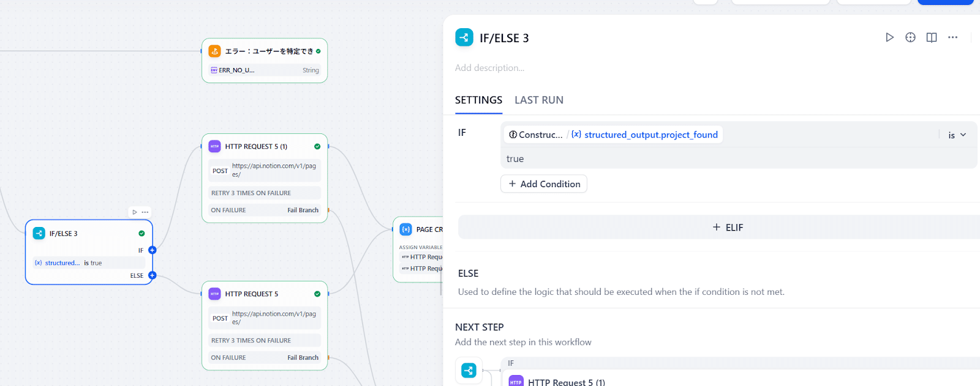
Task: Run the IF/ELSE 3 step from panel header
Action: coord(889,37)
